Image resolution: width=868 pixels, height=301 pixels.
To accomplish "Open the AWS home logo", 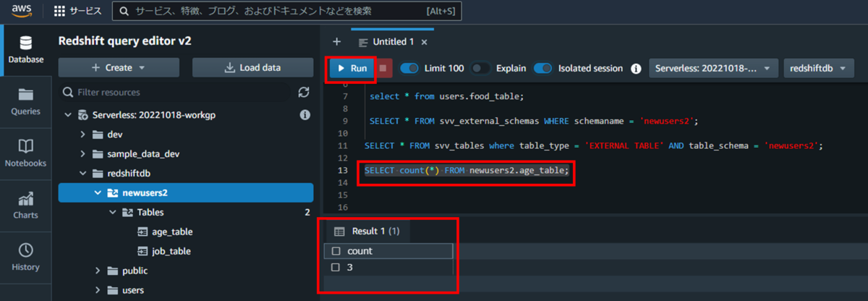I will (x=22, y=11).
